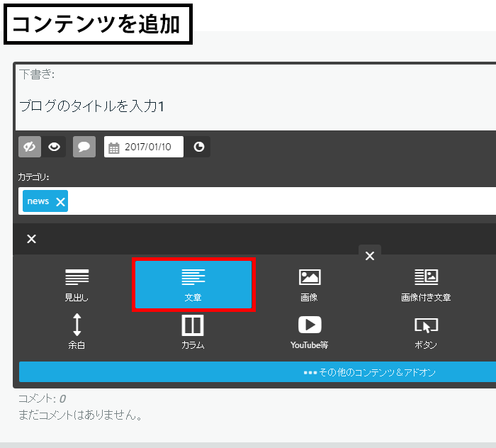Click the 下書き: draft label
The height and width of the screenshot is (448, 496).
coord(37,74)
